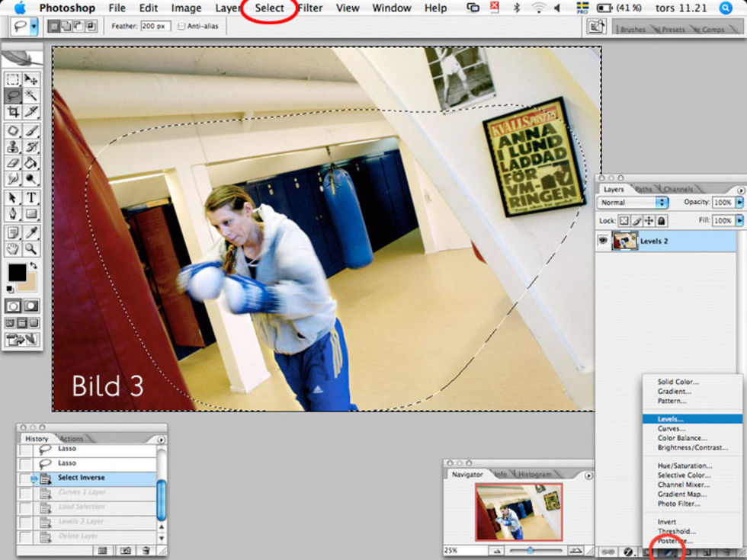This screenshot has width=747, height=560.
Task: Select the Move tool
Action: pyautogui.click(x=31, y=79)
